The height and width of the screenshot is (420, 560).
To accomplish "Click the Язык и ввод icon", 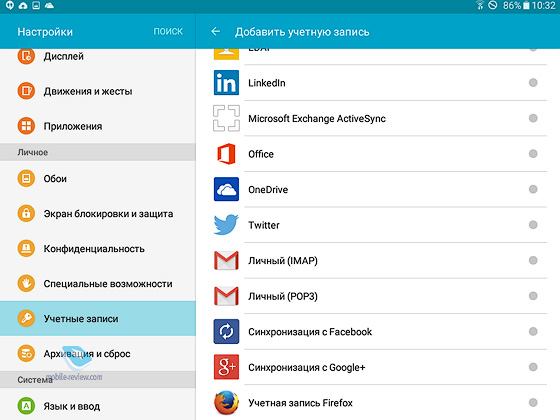I will click(26, 406).
